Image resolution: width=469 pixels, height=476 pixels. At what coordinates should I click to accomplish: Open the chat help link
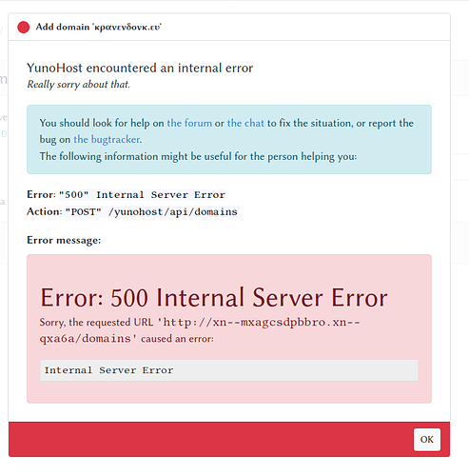click(x=245, y=123)
